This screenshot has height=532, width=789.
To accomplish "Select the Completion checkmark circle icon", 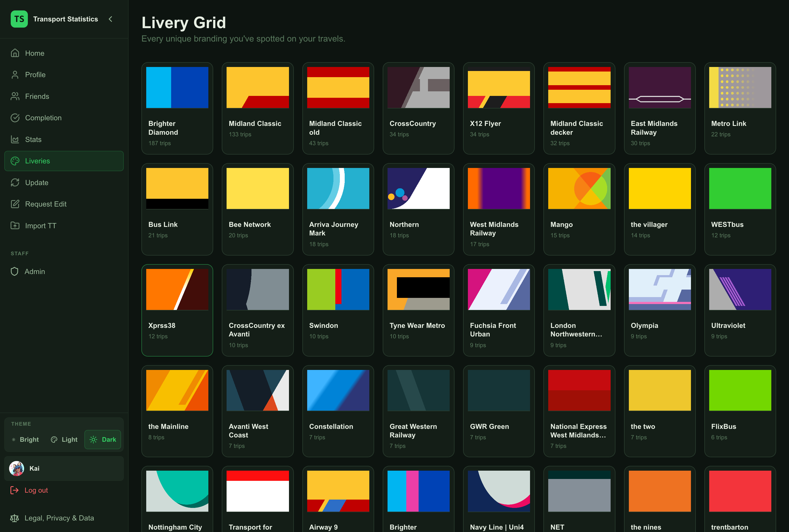I will coord(15,118).
